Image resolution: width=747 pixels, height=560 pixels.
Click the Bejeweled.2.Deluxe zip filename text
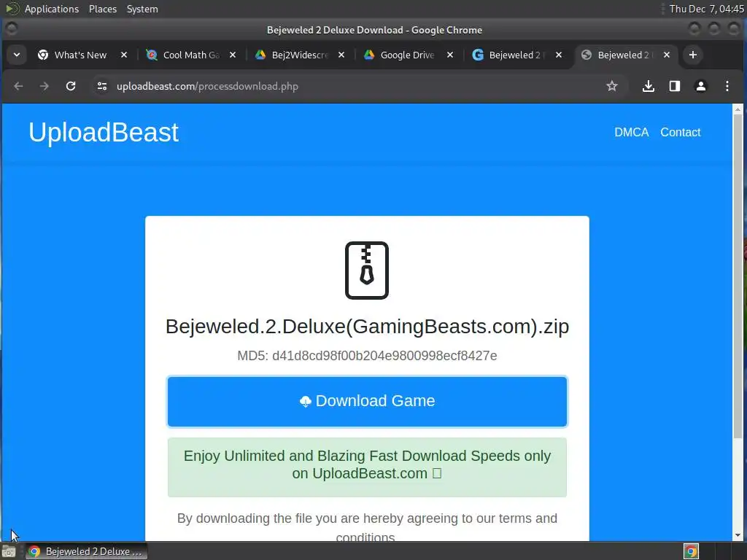tap(367, 327)
